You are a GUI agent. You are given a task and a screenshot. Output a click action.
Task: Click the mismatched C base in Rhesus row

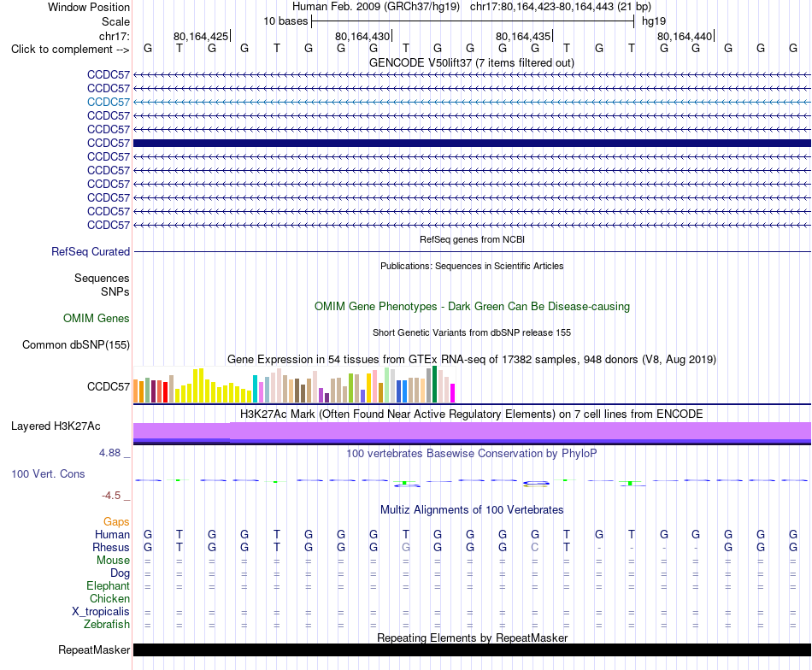(535, 547)
